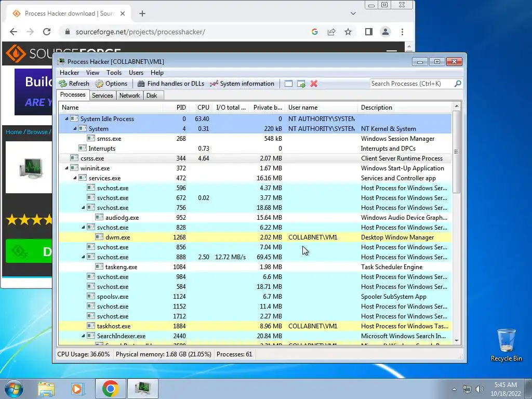532x399 pixels.
Task: Open the Windows Start button
Action: point(14,389)
